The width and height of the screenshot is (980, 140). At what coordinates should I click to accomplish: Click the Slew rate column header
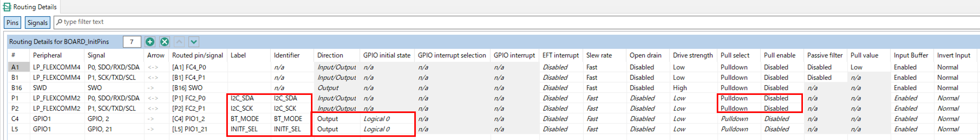tap(599, 55)
